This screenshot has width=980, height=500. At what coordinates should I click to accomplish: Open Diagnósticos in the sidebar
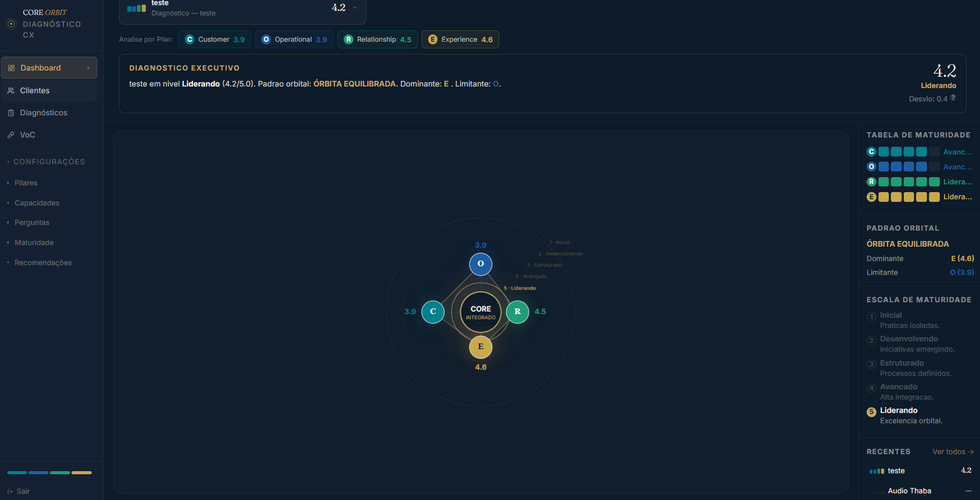pyautogui.click(x=49, y=113)
